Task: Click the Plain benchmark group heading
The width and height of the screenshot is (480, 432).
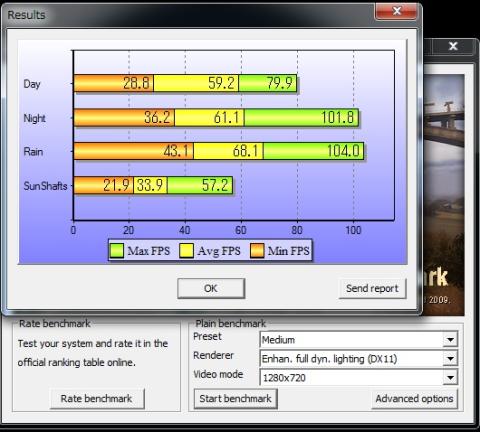Action: 231,324
